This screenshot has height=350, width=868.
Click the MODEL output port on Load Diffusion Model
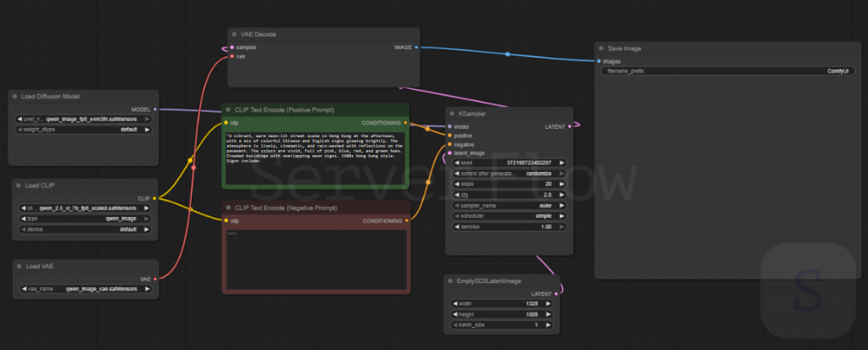coord(154,109)
